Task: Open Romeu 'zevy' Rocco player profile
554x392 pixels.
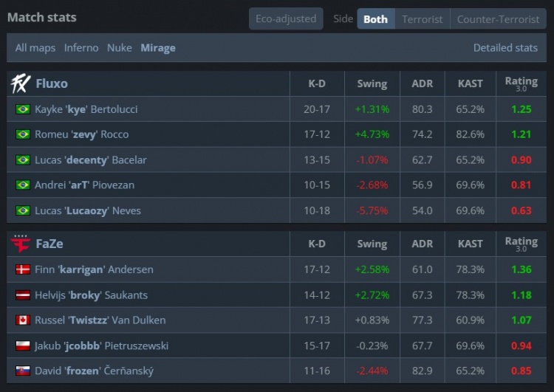Action: [81, 134]
